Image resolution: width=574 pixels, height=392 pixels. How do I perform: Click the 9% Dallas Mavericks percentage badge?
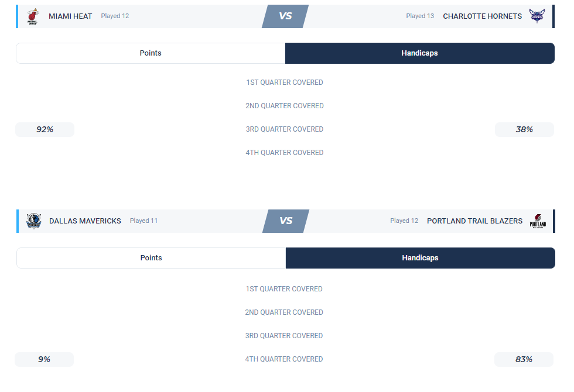pos(45,359)
